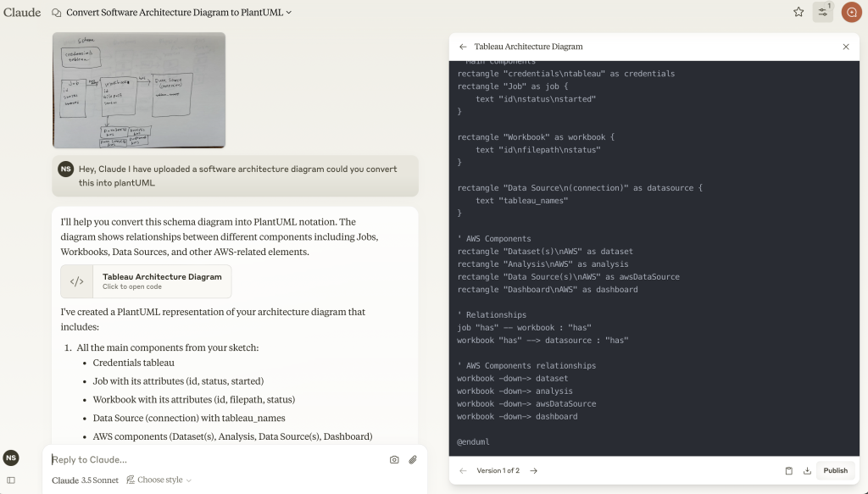Click the 'Tableau Architecture Diagram' panel title
This screenshot has height=494, width=868.
(528, 47)
